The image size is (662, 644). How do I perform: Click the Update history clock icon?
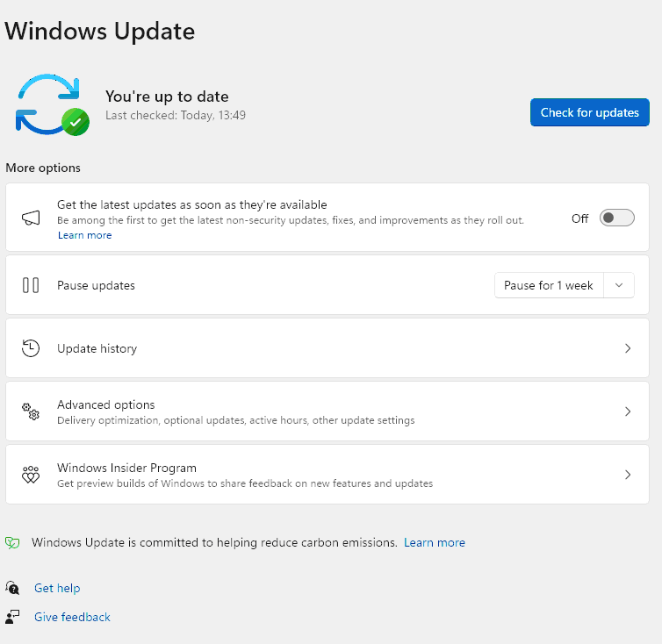[x=31, y=348]
